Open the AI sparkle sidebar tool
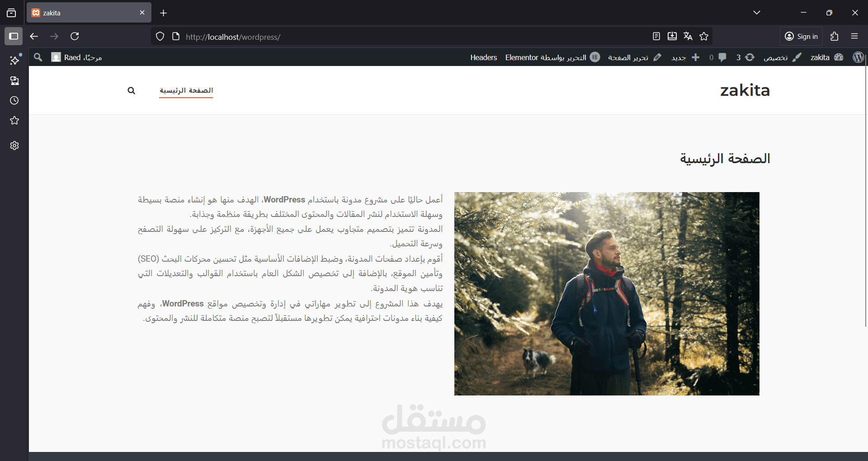 click(14, 60)
